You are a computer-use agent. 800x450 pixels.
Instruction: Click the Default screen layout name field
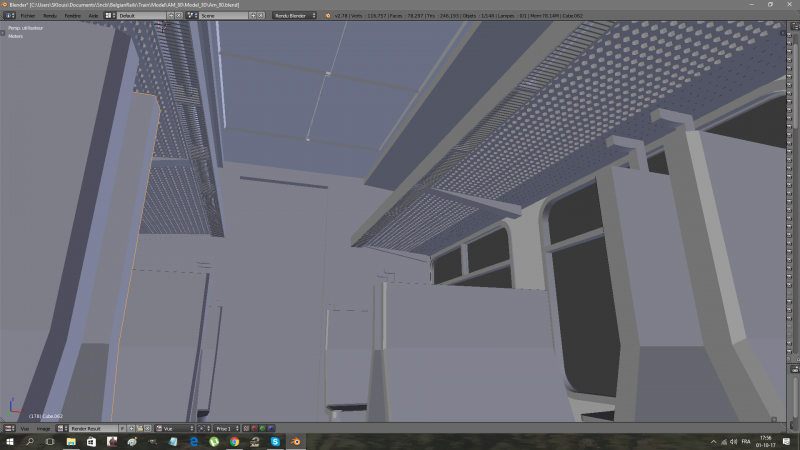pyautogui.click(x=142, y=15)
